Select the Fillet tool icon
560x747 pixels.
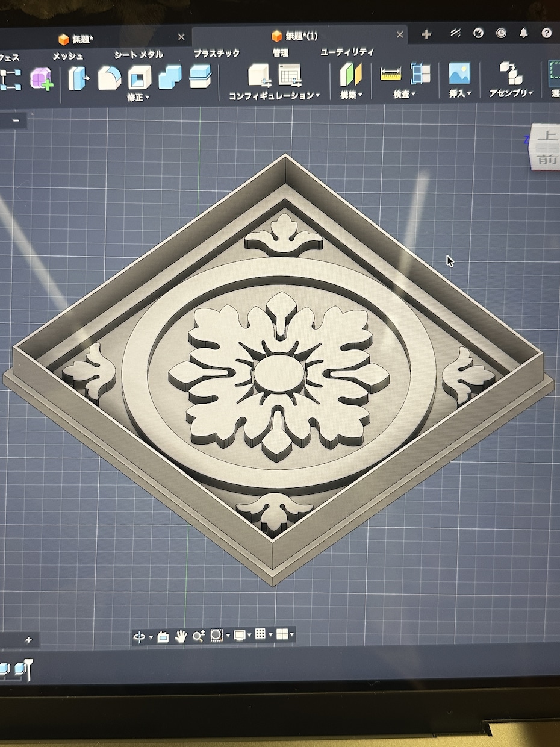(109, 78)
